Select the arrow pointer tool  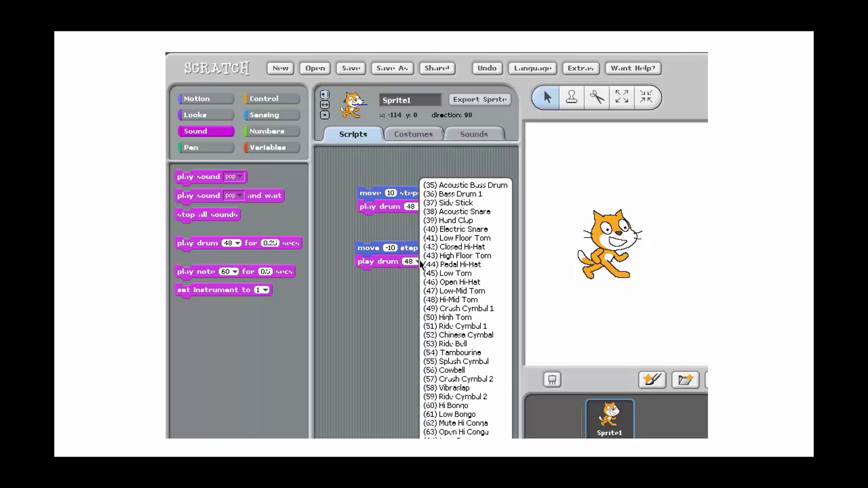coord(547,97)
